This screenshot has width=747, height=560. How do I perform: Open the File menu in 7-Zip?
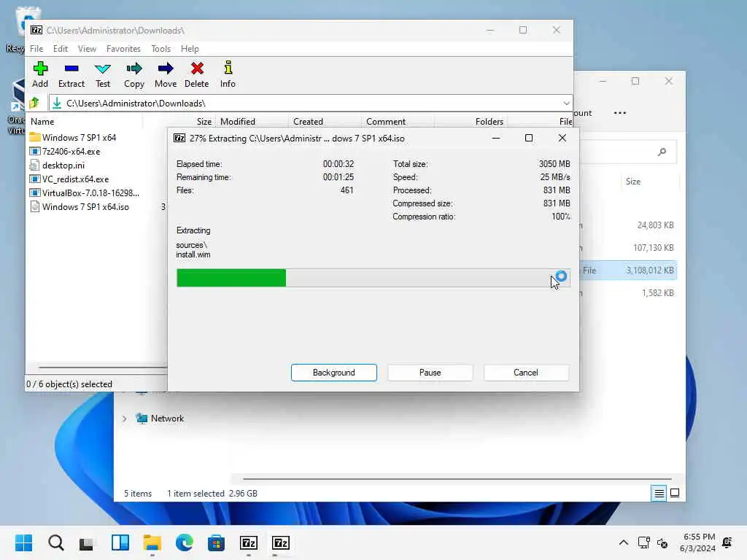click(x=36, y=49)
